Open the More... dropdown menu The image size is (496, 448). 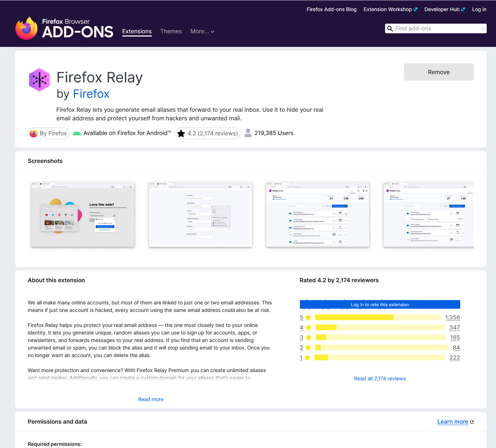point(202,32)
